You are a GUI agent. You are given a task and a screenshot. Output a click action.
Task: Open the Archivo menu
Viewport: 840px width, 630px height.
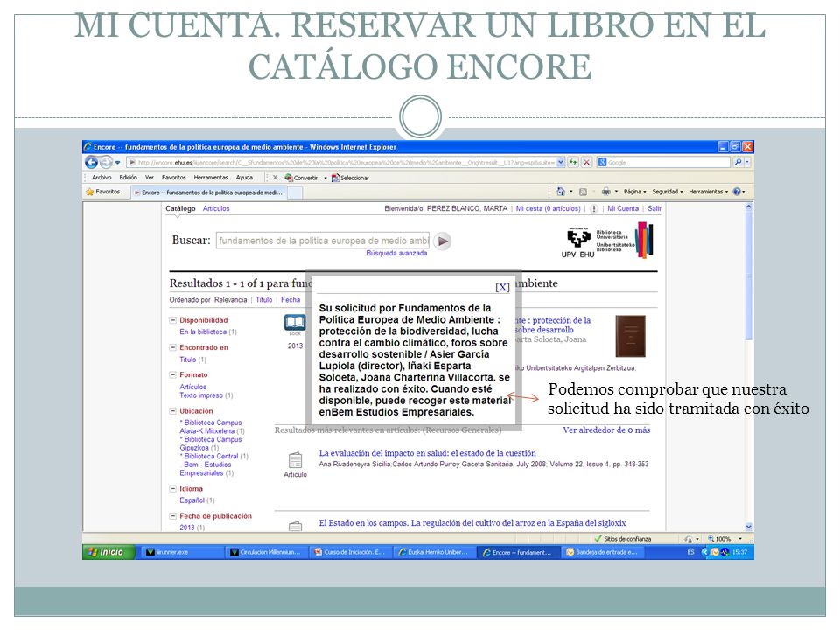(x=101, y=178)
